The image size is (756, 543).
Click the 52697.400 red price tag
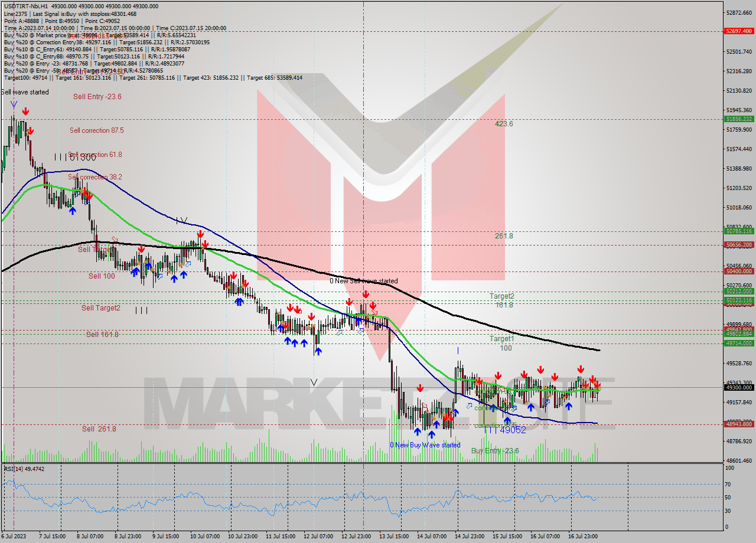(x=739, y=31)
